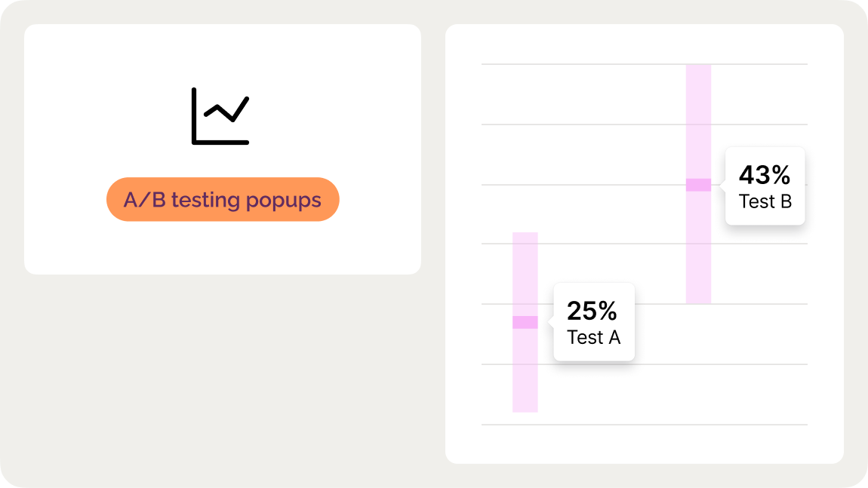Click the 43% value in the tooltip

click(764, 175)
